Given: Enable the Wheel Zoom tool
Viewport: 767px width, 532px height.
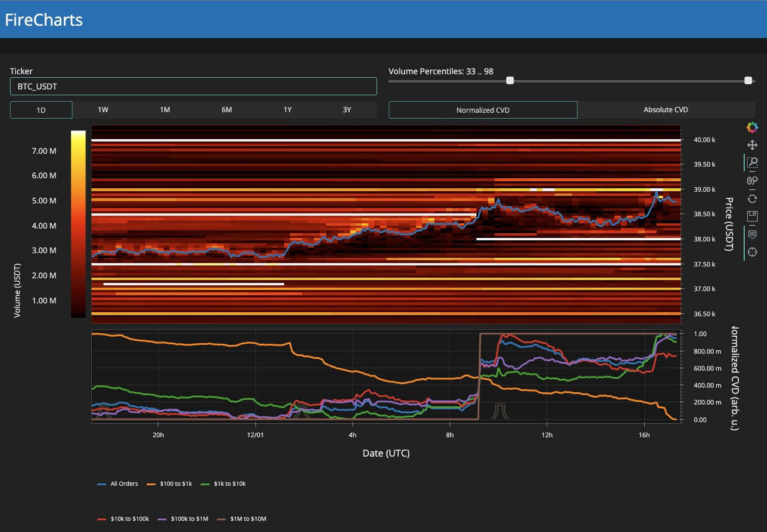Looking at the screenshot, I should pyautogui.click(x=752, y=181).
